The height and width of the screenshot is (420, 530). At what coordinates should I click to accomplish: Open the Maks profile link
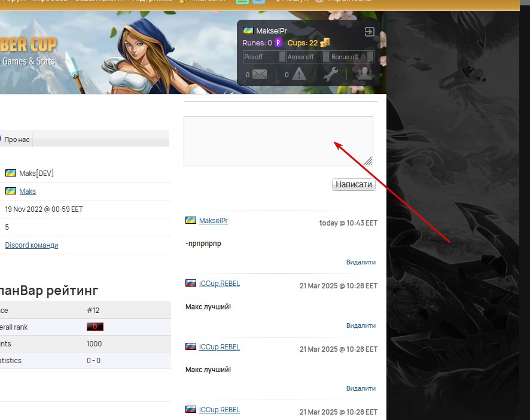coord(28,191)
